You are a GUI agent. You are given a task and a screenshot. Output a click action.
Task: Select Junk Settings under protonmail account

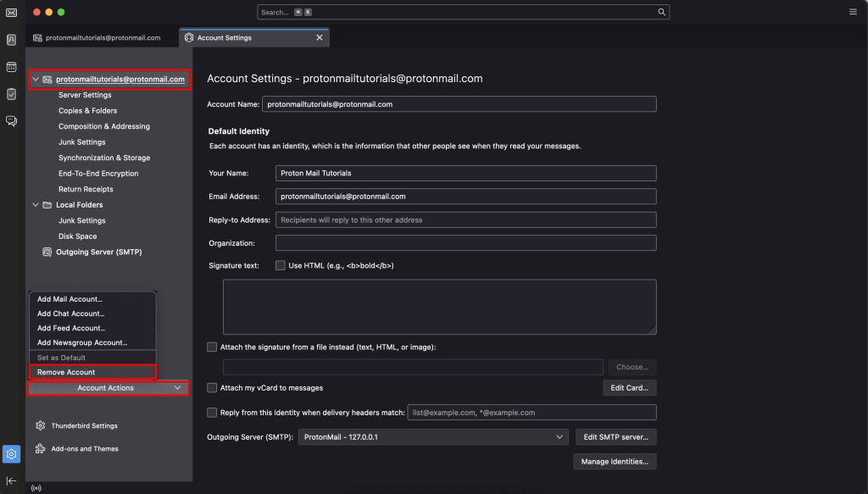(x=82, y=142)
